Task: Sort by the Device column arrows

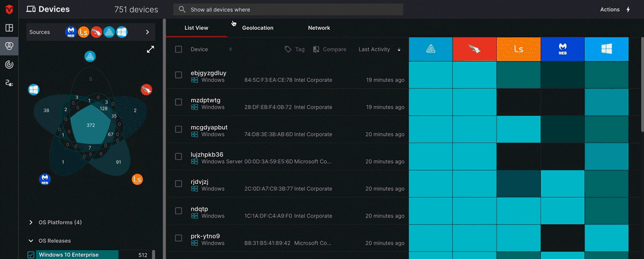Action: (231, 49)
